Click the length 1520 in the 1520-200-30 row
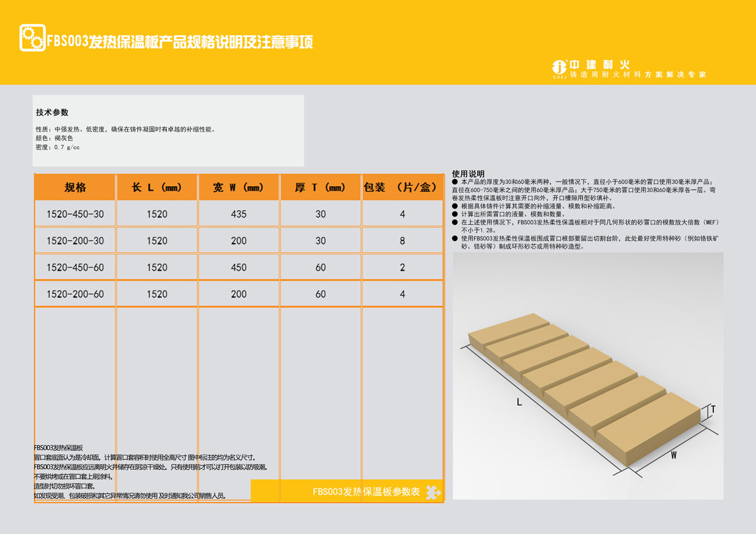 (x=157, y=241)
